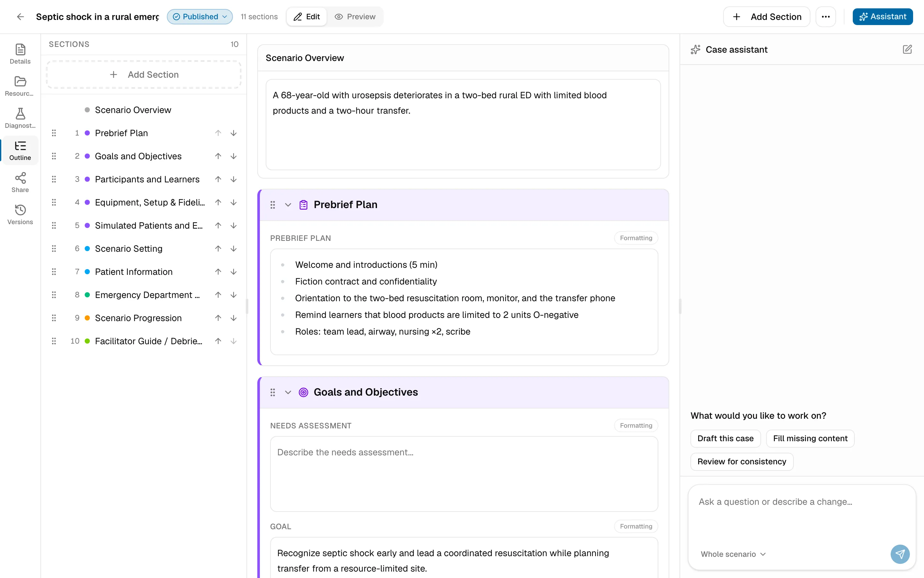This screenshot has height=578, width=924.
Task: Open the Details sidebar panel
Action: (x=20, y=54)
